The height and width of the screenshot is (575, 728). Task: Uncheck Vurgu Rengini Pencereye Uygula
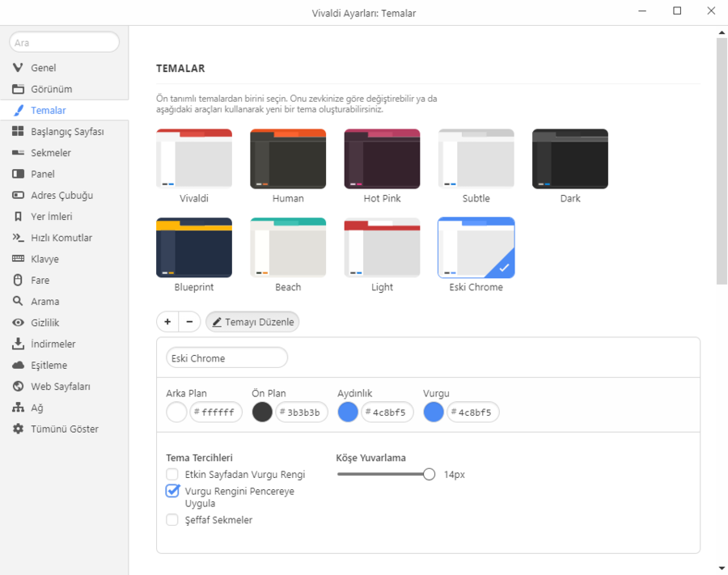coord(172,491)
